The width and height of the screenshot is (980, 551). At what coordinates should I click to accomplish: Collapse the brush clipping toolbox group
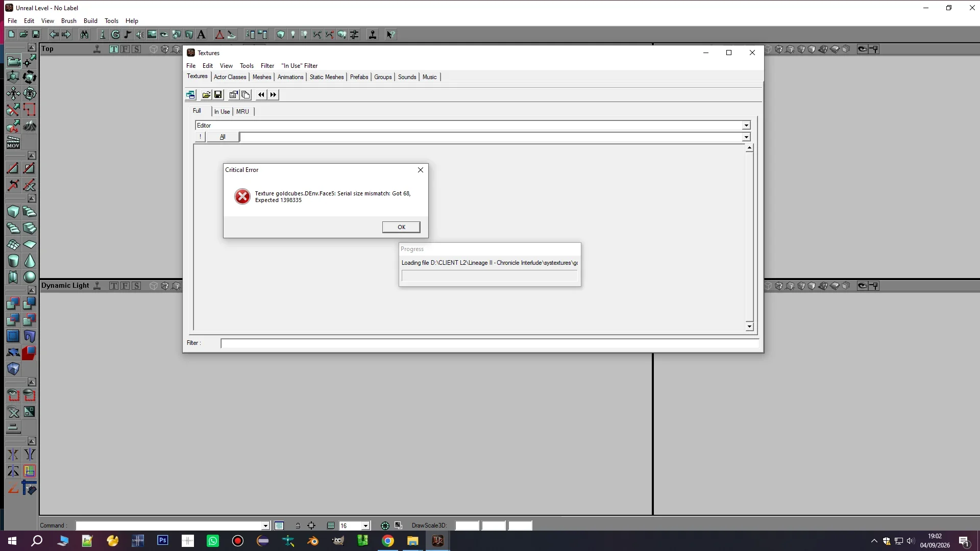pyautogui.click(x=32, y=155)
